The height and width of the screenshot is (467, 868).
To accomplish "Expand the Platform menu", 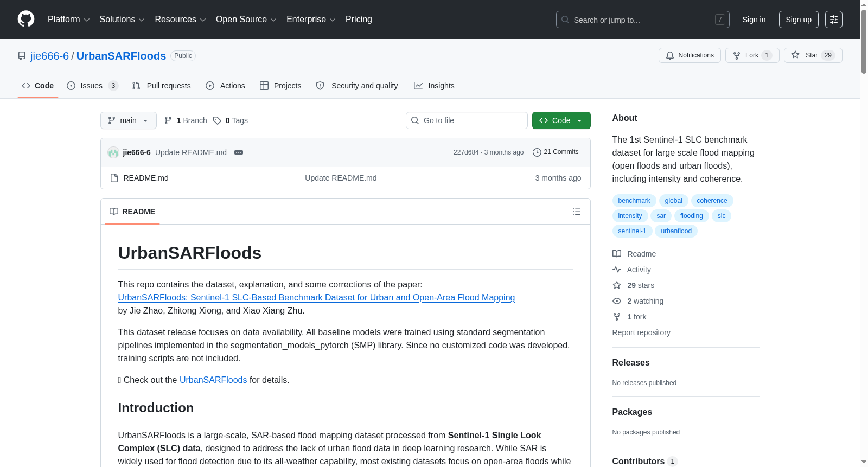I will 69,20.
